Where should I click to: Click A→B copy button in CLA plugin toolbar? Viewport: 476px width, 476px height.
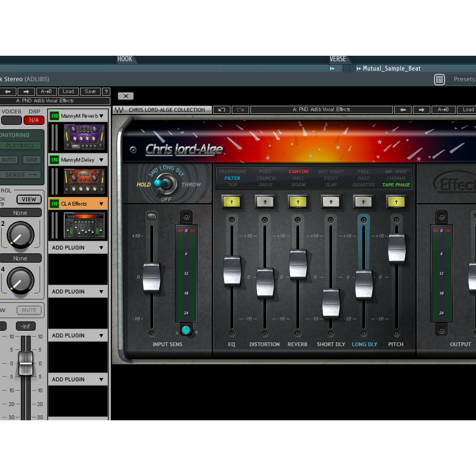[443, 110]
